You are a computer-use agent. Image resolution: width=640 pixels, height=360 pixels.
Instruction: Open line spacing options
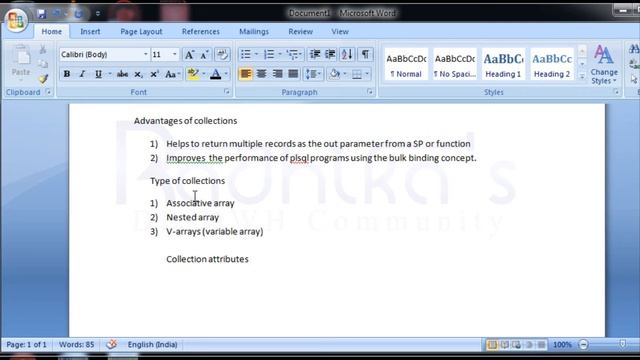point(313,74)
